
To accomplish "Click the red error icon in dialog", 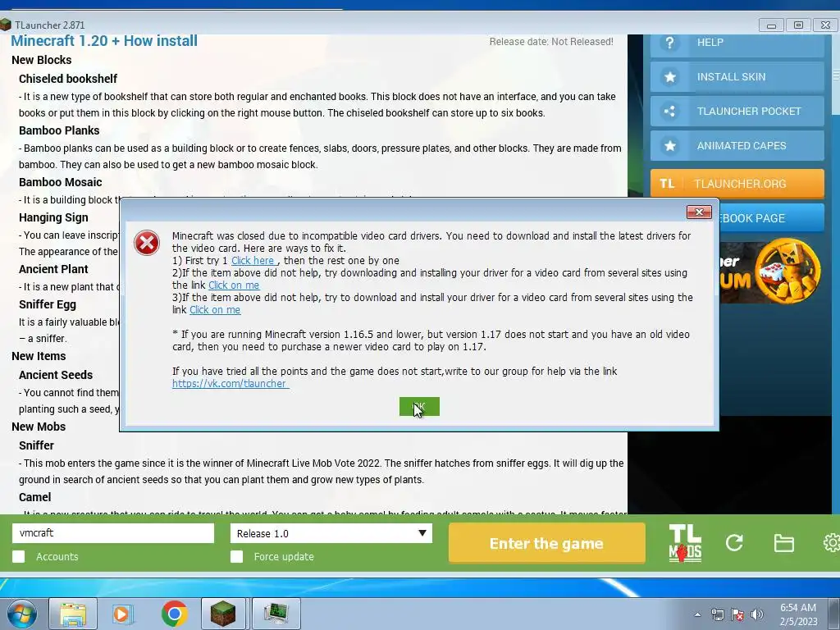I will tap(147, 243).
